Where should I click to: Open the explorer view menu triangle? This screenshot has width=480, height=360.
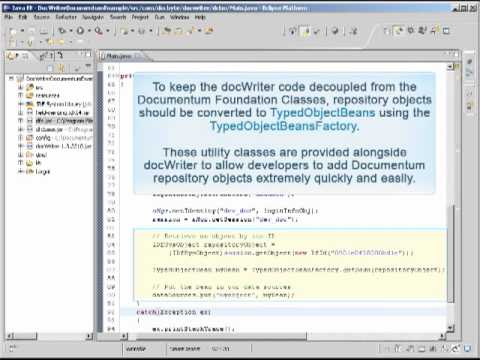click(x=88, y=67)
